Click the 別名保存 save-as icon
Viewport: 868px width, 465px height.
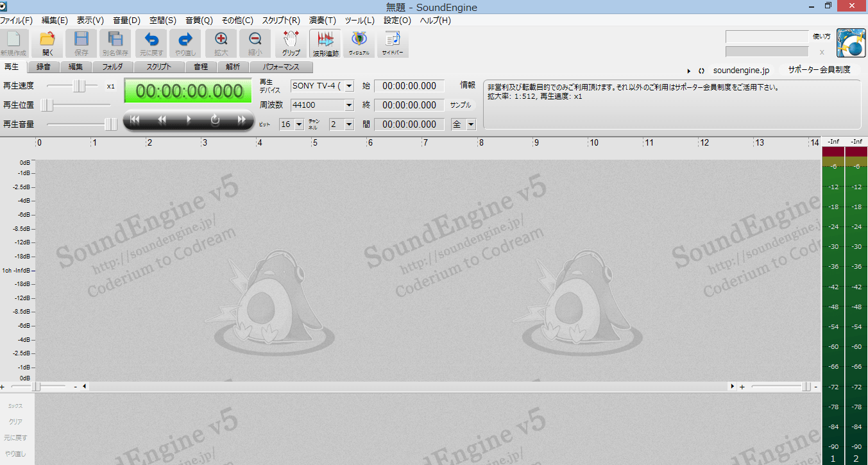click(x=115, y=43)
